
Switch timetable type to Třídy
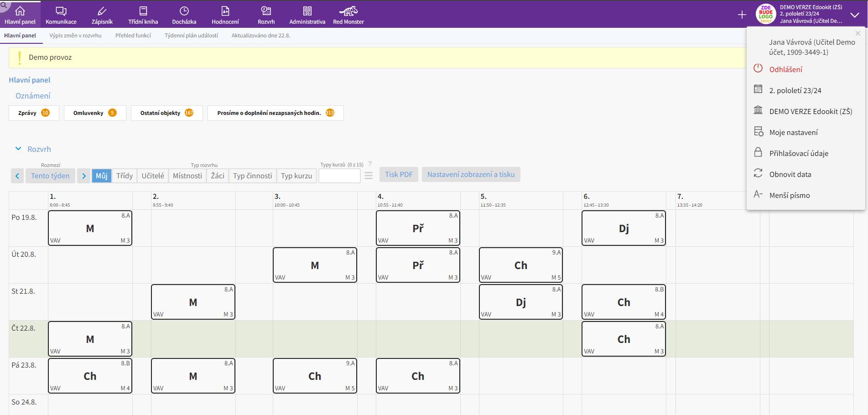tap(125, 176)
